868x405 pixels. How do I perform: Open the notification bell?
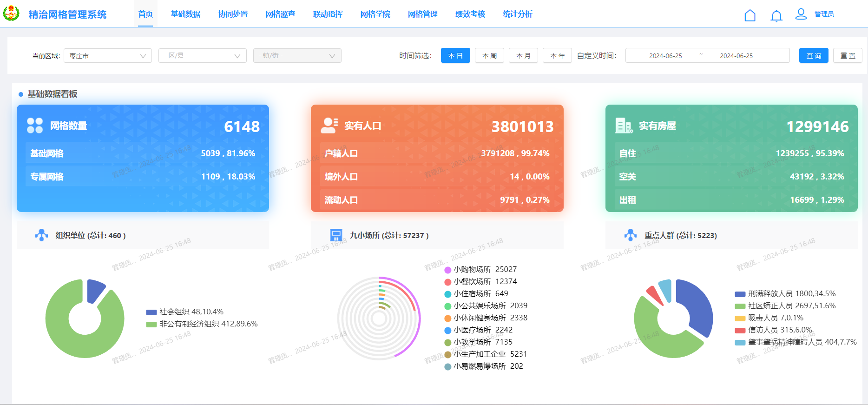776,16
